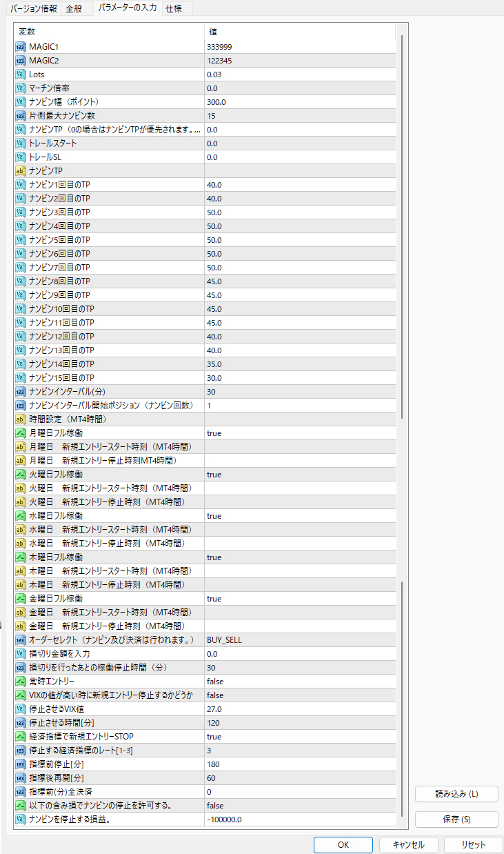Viewport: 504px width, 854px height.
Task: Click the boolean icon beside 水曜日フル稼働
Action: point(20,516)
